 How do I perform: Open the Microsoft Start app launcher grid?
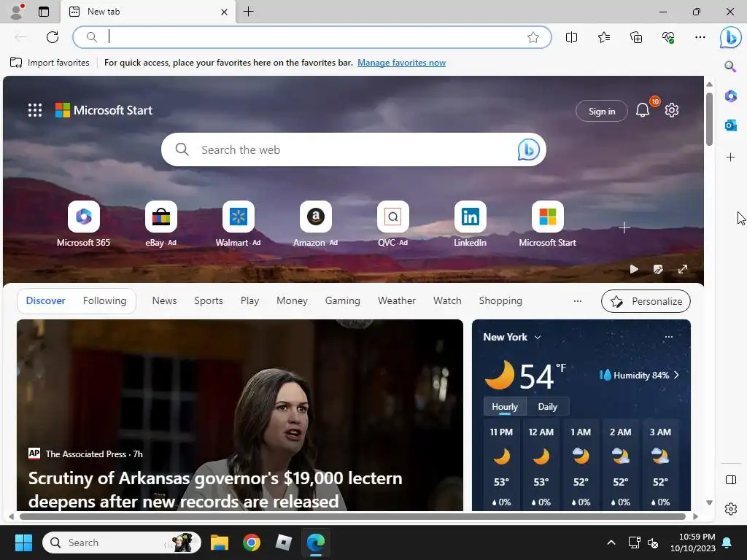[35, 110]
